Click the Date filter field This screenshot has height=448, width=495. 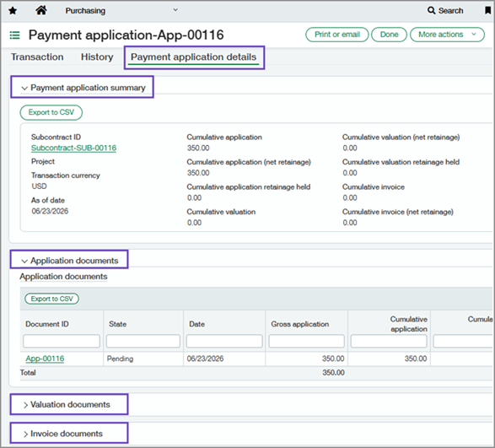point(224,341)
